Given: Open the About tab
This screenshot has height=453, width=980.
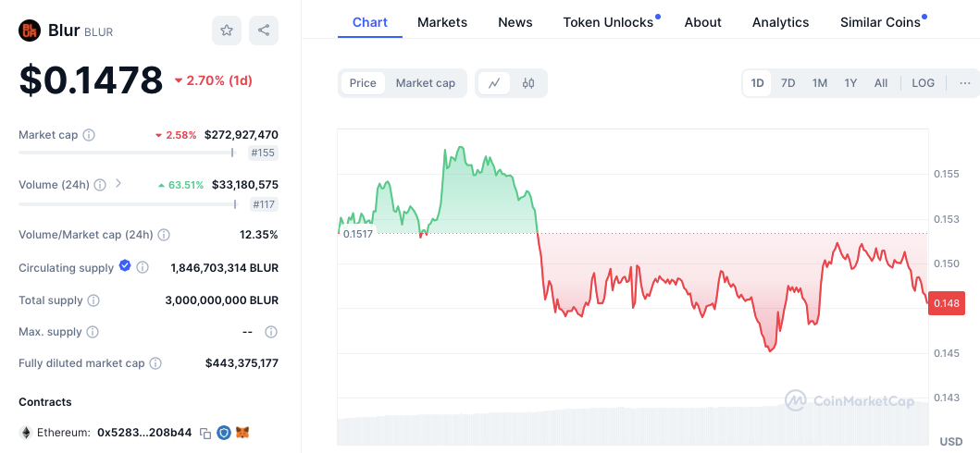Looking at the screenshot, I should [x=703, y=22].
